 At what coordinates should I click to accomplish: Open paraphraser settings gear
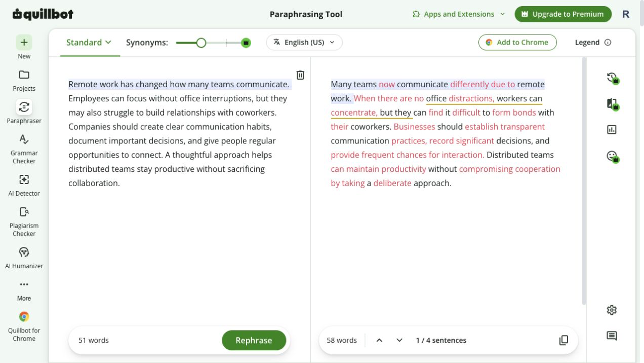[612, 310]
